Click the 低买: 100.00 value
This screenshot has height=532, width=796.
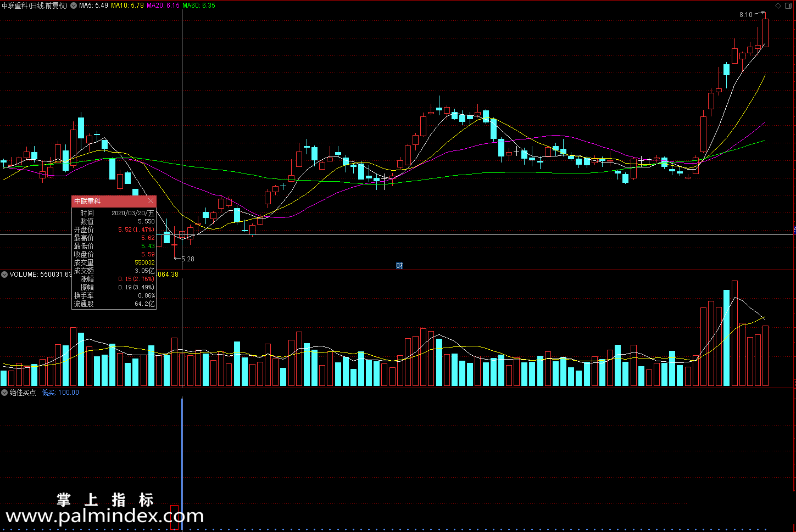click(x=60, y=393)
